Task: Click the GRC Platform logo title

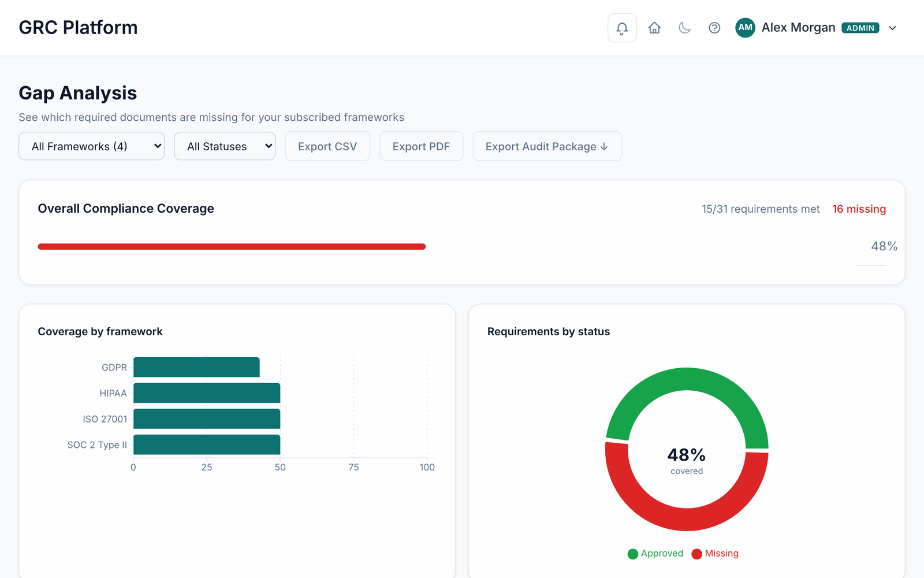Action: [78, 28]
